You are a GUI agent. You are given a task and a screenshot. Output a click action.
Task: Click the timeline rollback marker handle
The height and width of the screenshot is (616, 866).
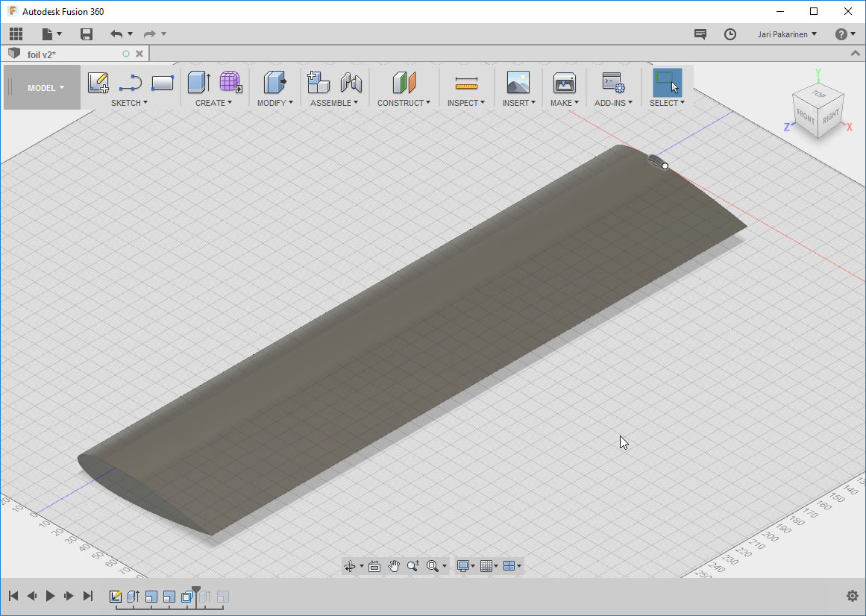(x=196, y=591)
